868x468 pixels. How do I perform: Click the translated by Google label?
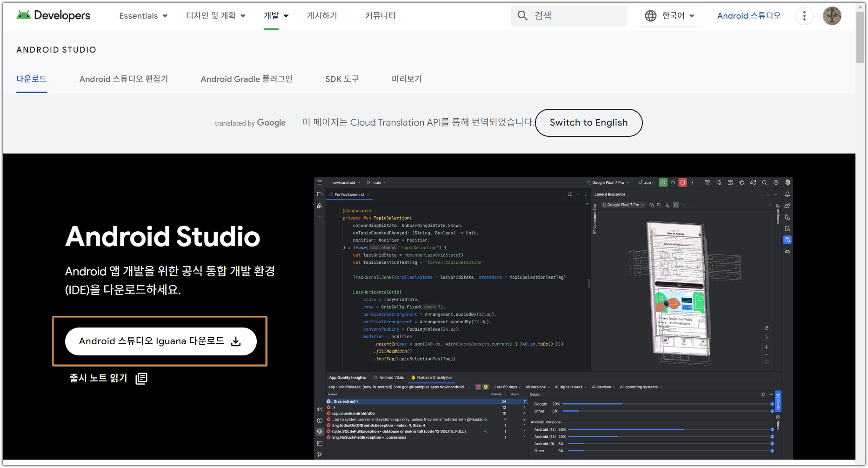(250, 123)
